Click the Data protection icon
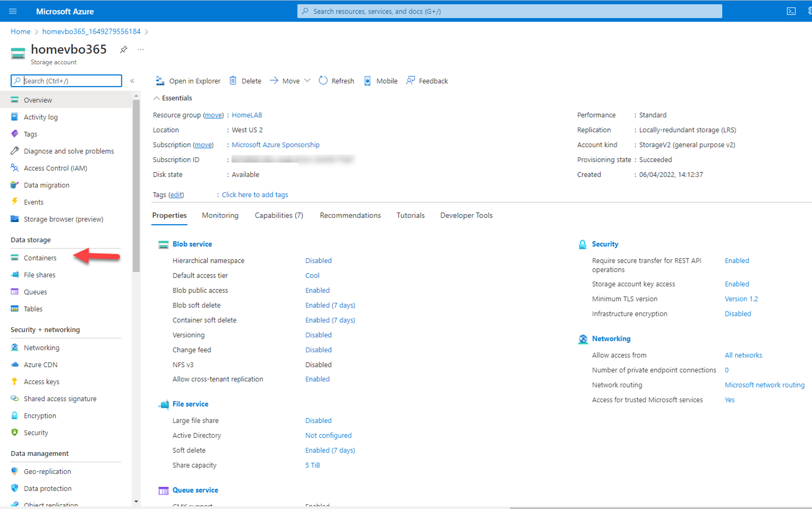This screenshot has width=812, height=509. coord(15,488)
